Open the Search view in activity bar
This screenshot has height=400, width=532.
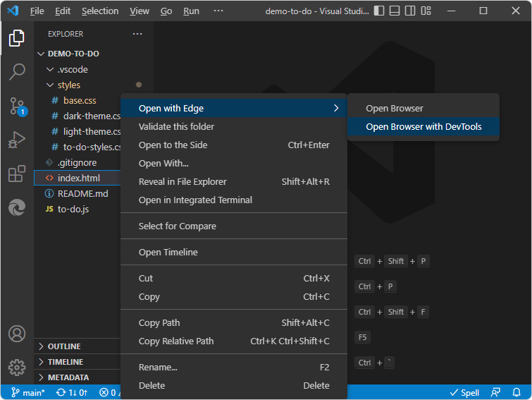point(17,71)
